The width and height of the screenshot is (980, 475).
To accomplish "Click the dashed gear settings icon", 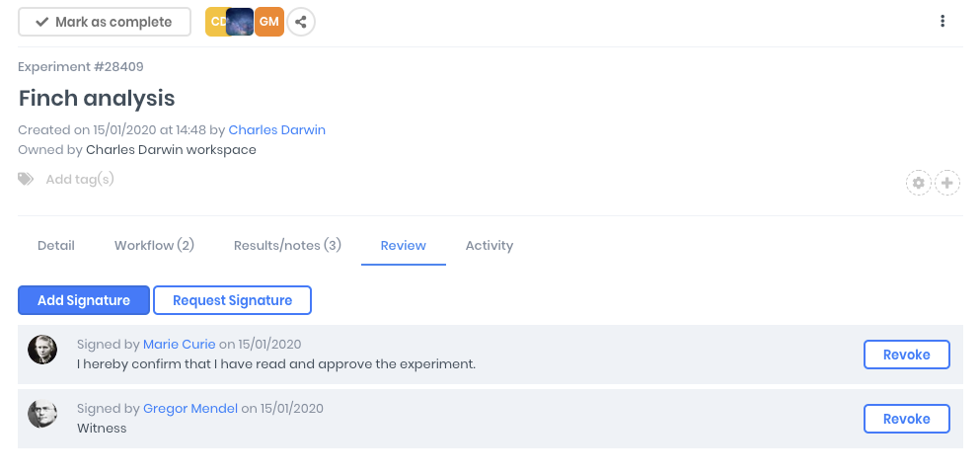I will tap(919, 183).
